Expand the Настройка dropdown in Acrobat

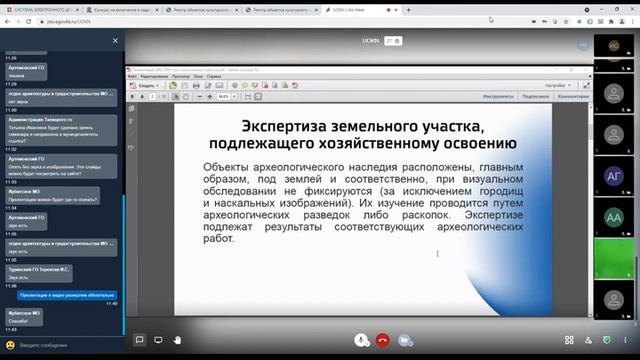tap(558, 85)
